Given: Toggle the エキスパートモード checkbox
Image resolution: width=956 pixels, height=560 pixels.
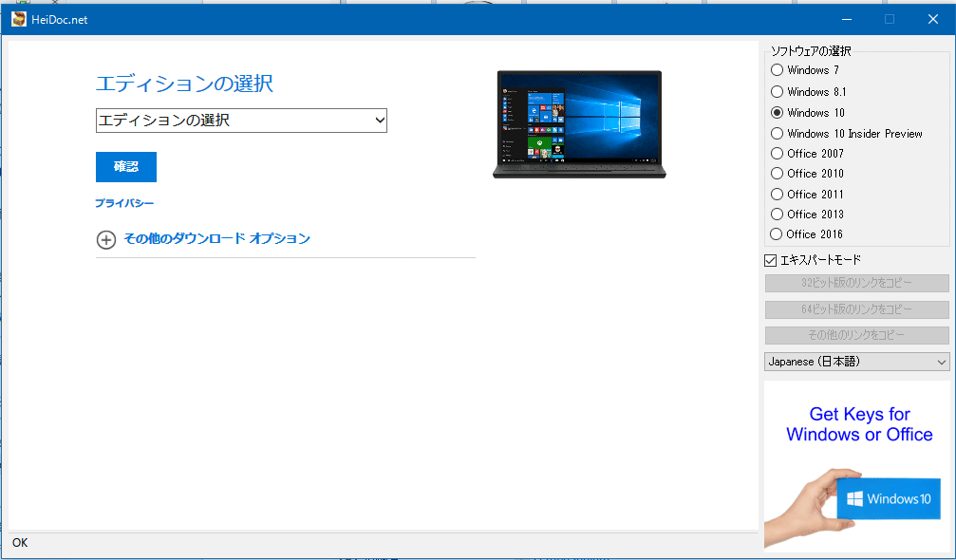Looking at the screenshot, I should (771, 261).
